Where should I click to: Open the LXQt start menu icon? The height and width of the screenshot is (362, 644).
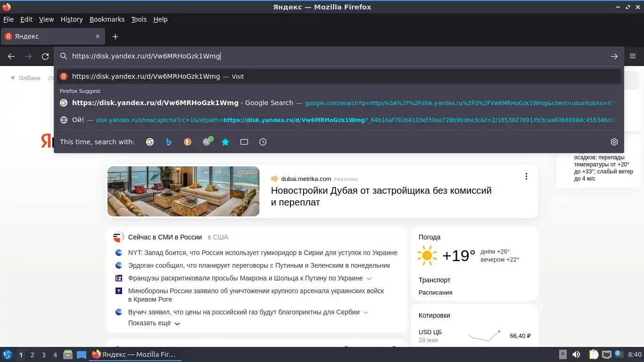[7, 354]
